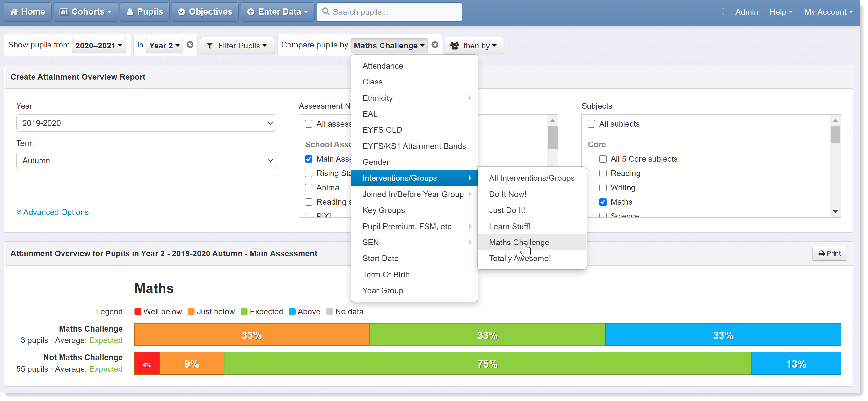
Task: Select EYFS/KS1 Attainment Bands menu item
Action: pyautogui.click(x=414, y=146)
